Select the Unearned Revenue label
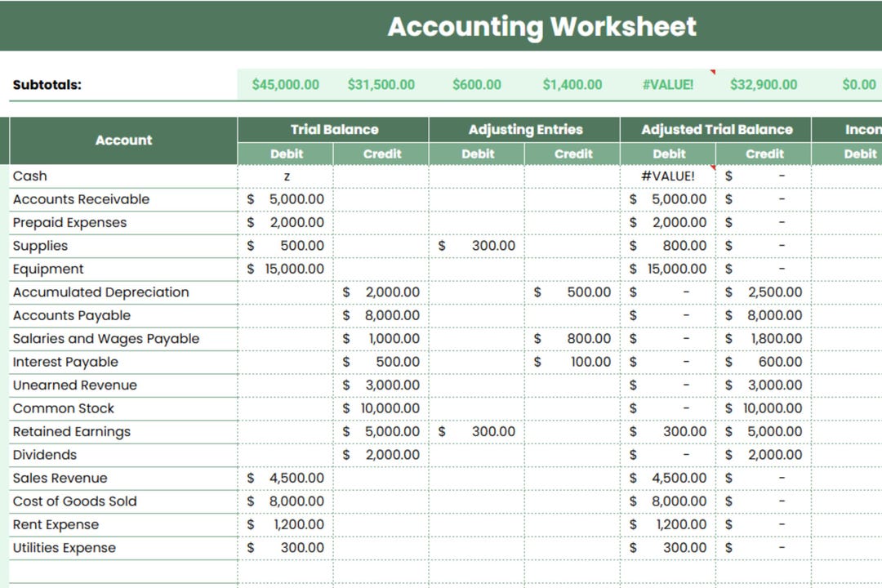882x588 pixels. click(75, 385)
